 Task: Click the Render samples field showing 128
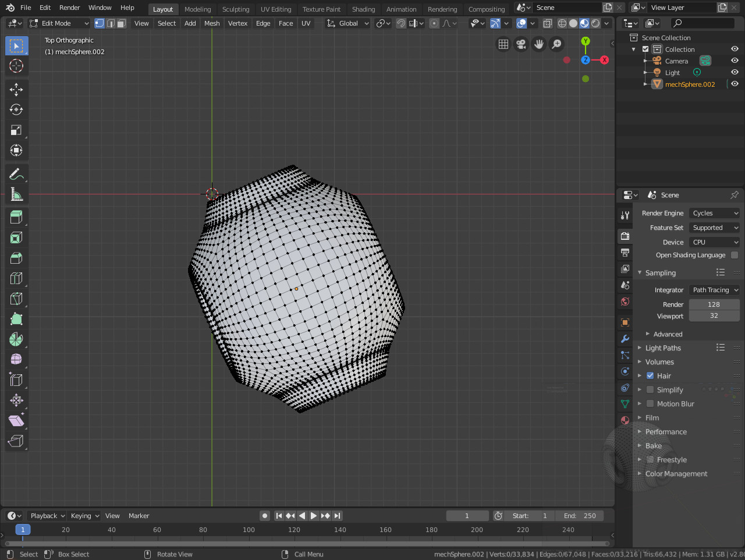coord(714,304)
